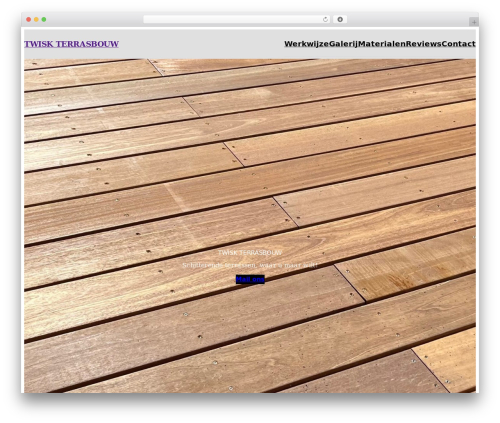Image resolution: width=500 pixels, height=423 pixels.
Task: Open the Contact menu item
Action: pos(459,44)
